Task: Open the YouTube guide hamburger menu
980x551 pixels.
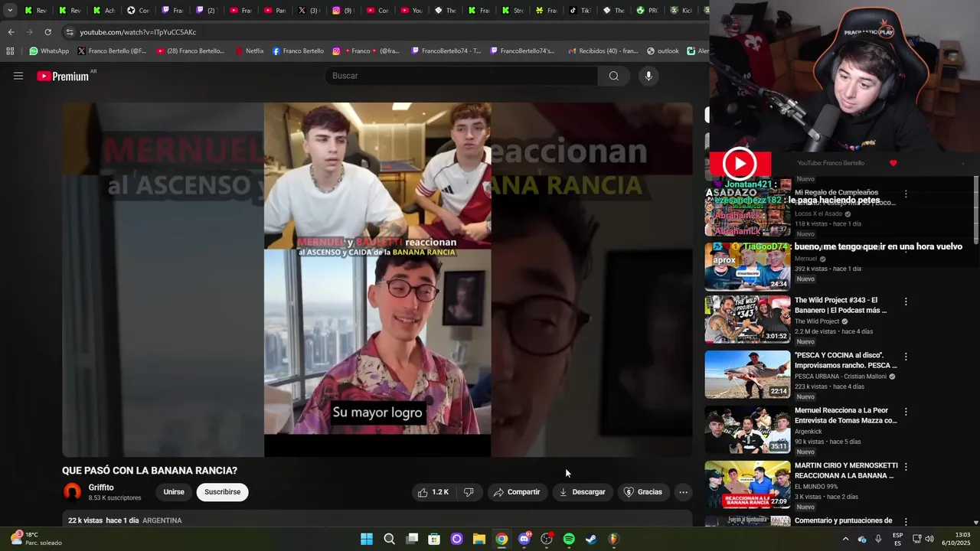Action: (x=18, y=76)
